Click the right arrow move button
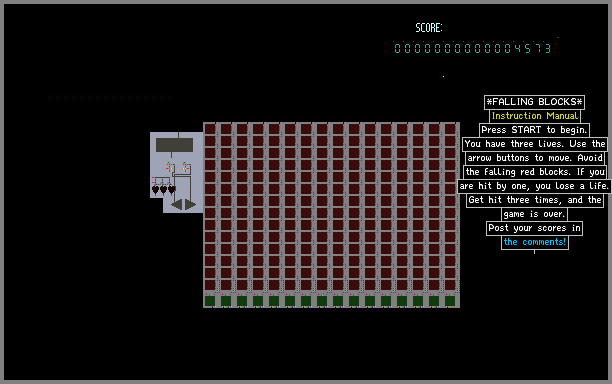 (190, 204)
